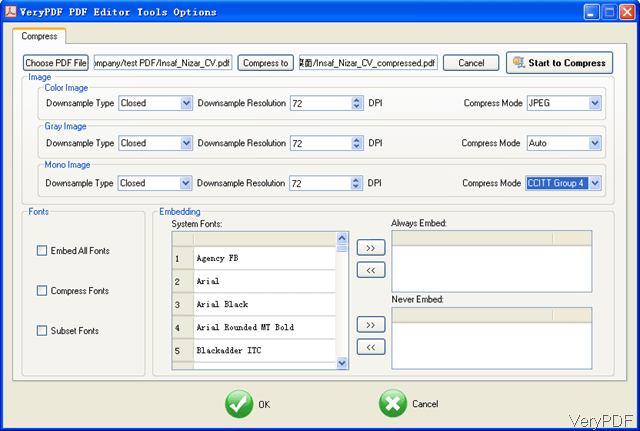Click the Mono Image resolution value field
Image resolution: width=640 pixels, height=431 pixels.
[320, 183]
